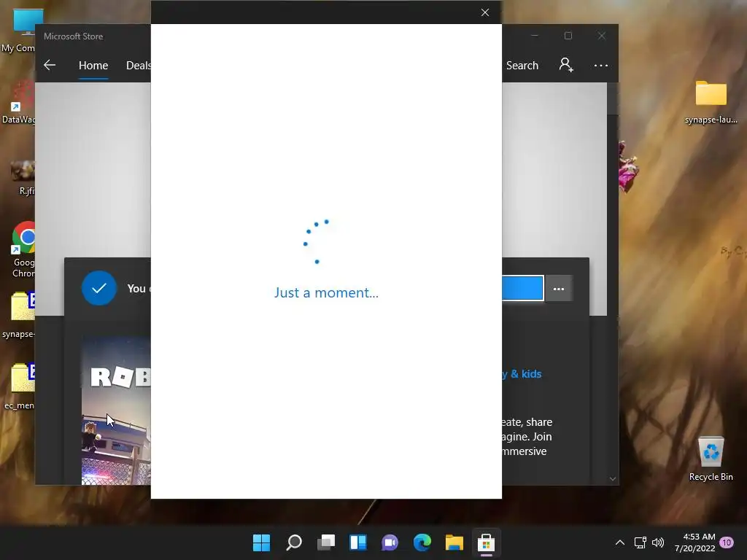747x560 pixels.
Task: Open the Chat taskbar icon
Action: [x=390, y=542]
